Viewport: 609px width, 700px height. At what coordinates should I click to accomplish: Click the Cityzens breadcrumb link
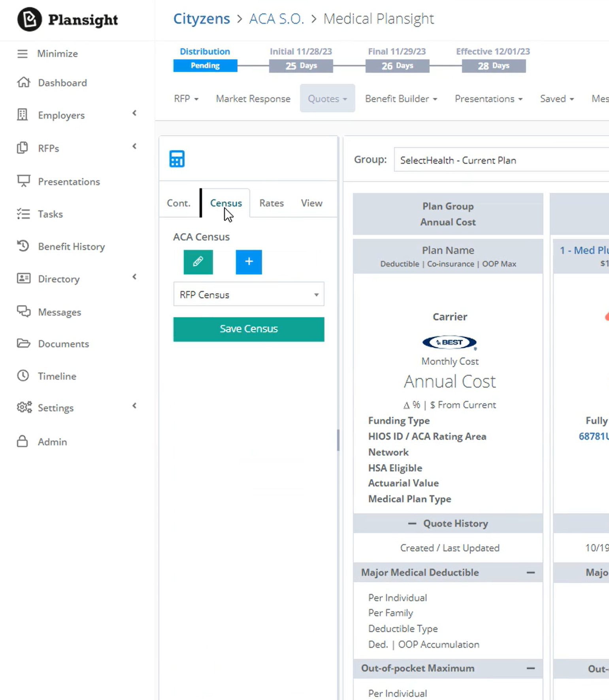point(202,19)
